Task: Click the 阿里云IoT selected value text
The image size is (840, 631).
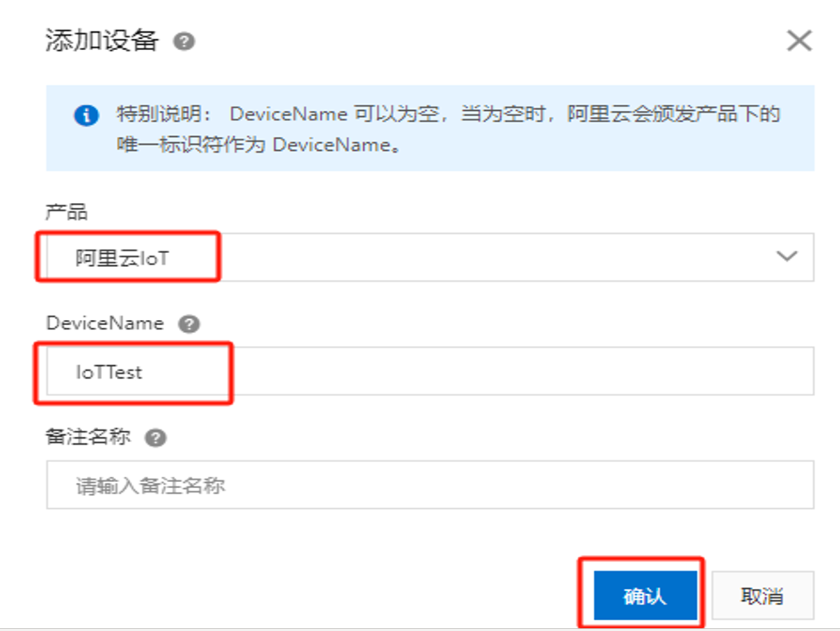Action: click(x=122, y=258)
